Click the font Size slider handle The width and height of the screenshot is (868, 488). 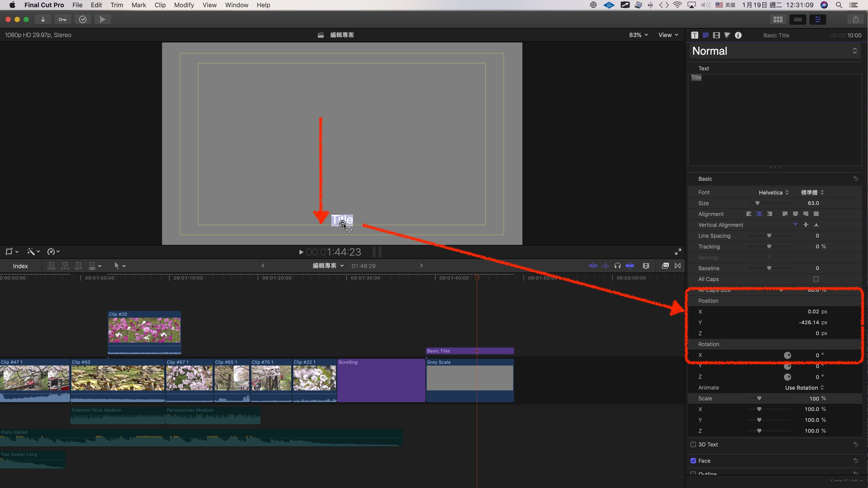(757, 203)
